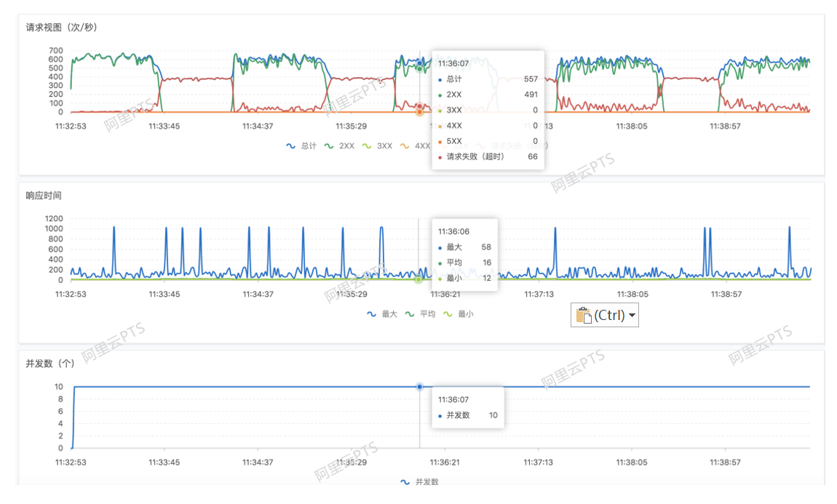837x504 pixels.
Task: Open the (Ctrl) paste options menu
Action: pyautogui.click(x=605, y=315)
